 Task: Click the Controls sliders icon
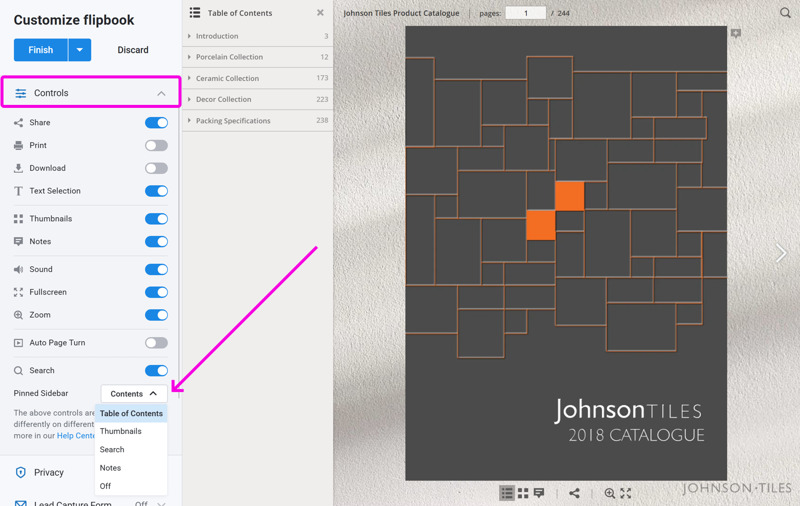coord(20,93)
